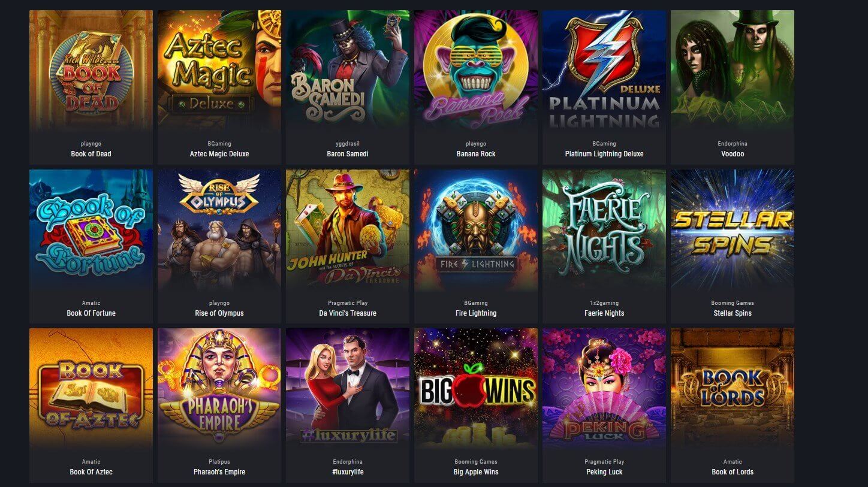Select the Stellar Spins game image
The width and height of the screenshot is (868, 487).
(x=733, y=231)
